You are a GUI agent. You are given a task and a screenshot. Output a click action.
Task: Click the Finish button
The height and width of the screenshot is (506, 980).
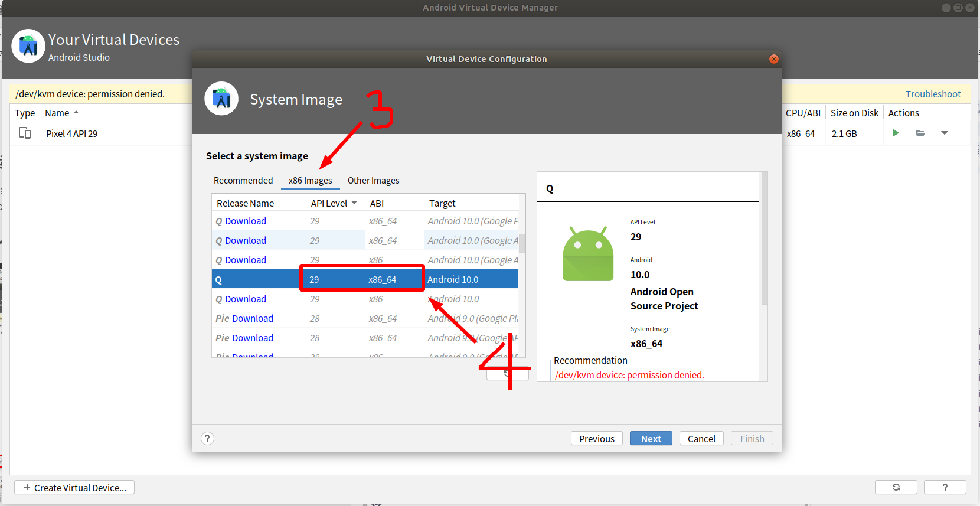752,439
